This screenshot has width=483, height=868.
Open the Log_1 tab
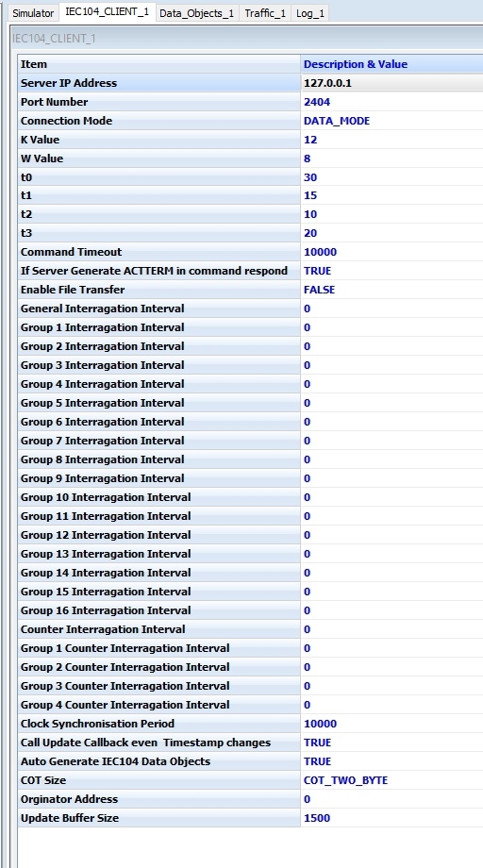tap(310, 13)
